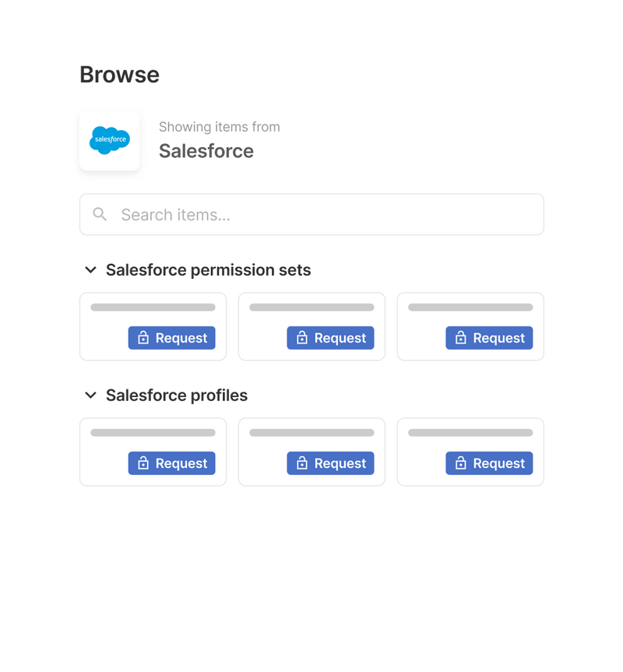This screenshot has height=672, width=623.
Task: Request the second Salesforce permission set
Action: pos(330,338)
